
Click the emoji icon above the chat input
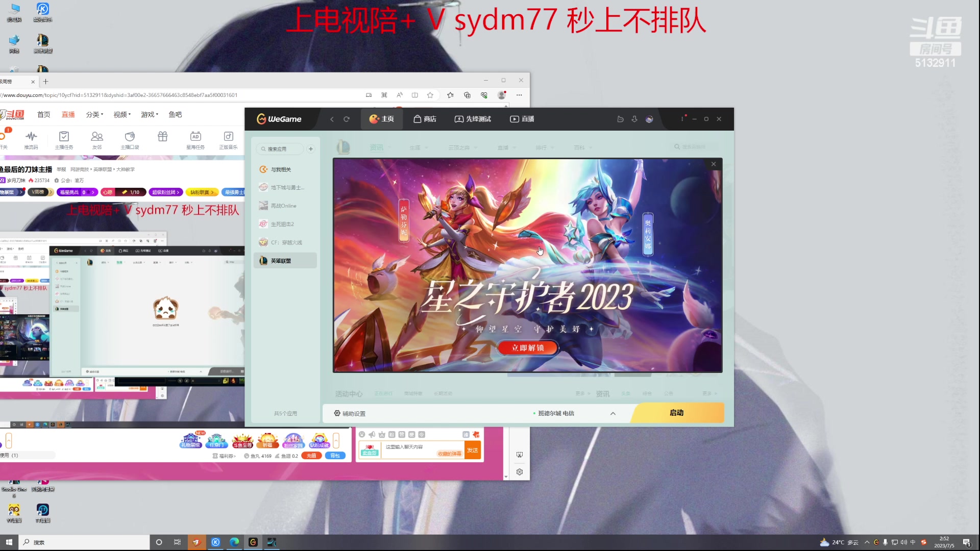(362, 435)
